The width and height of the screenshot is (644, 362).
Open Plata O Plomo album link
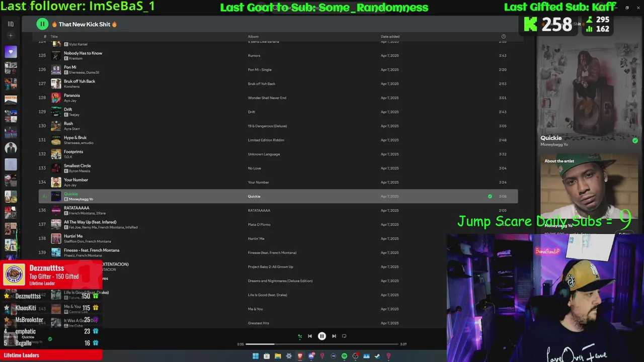click(x=259, y=225)
